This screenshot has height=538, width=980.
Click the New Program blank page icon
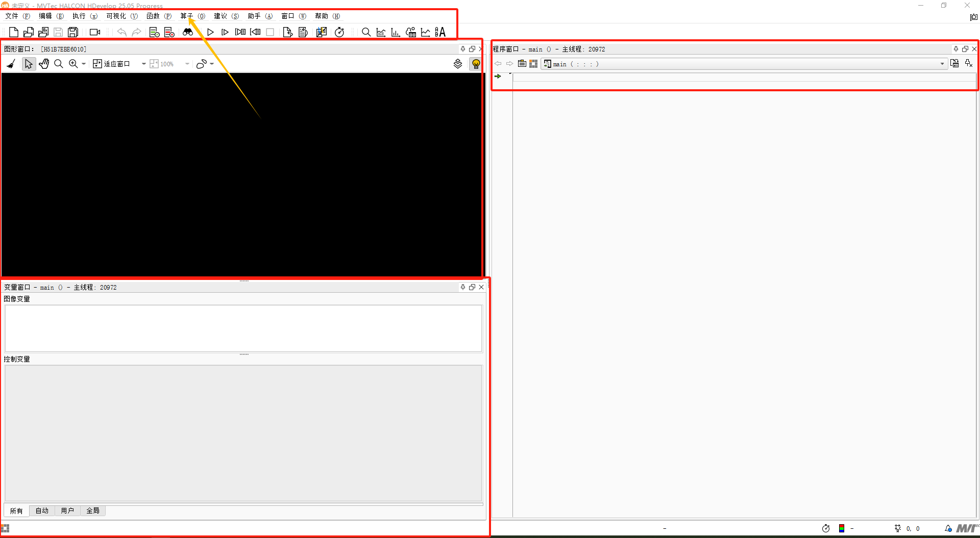click(14, 32)
